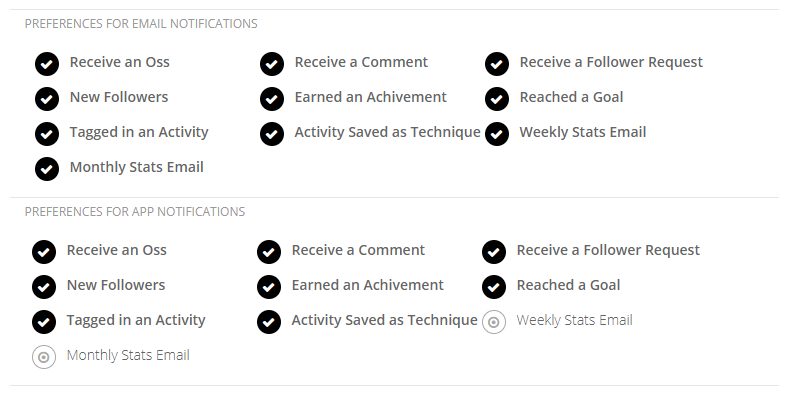The height and width of the screenshot is (398, 788).
Task: Uncheck email Monthly Stats Email option
Action: (47, 169)
